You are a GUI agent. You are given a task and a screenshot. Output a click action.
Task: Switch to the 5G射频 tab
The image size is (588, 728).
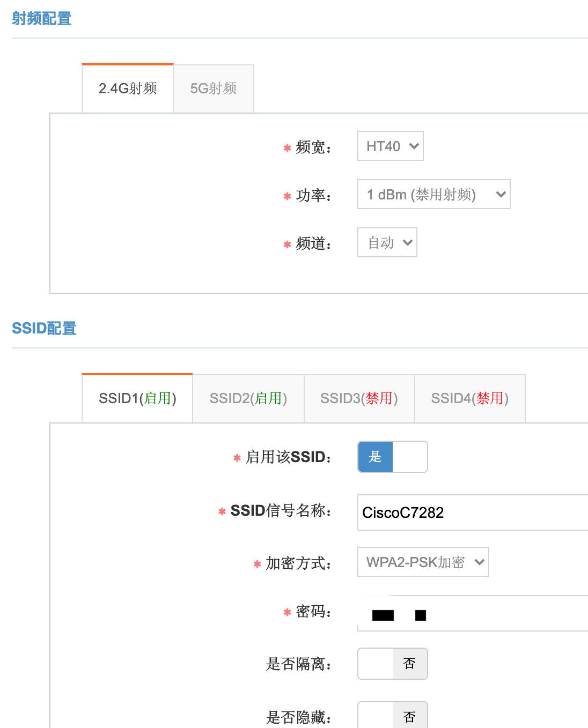tap(213, 88)
